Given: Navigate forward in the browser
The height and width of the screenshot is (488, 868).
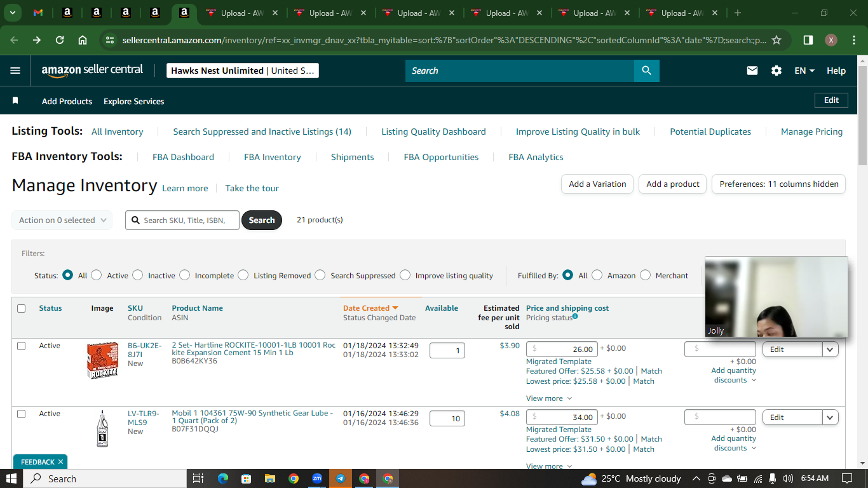Looking at the screenshot, I should [37, 40].
